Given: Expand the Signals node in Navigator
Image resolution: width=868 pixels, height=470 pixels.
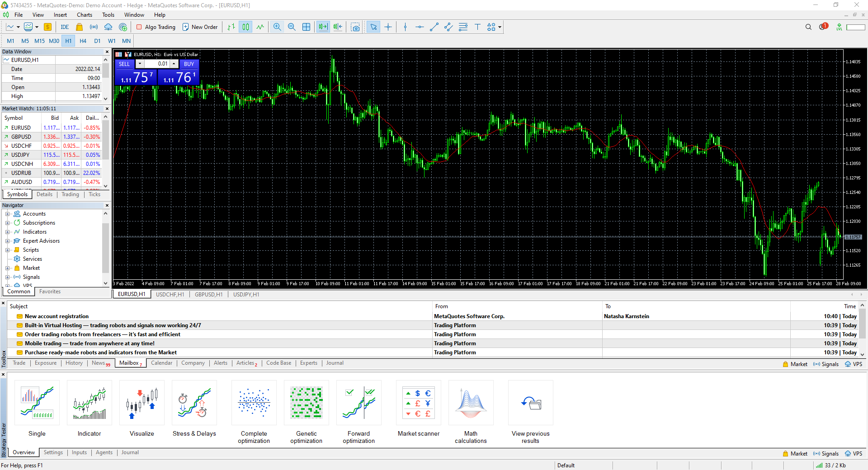Looking at the screenshot, I should [x=7, y=277].
